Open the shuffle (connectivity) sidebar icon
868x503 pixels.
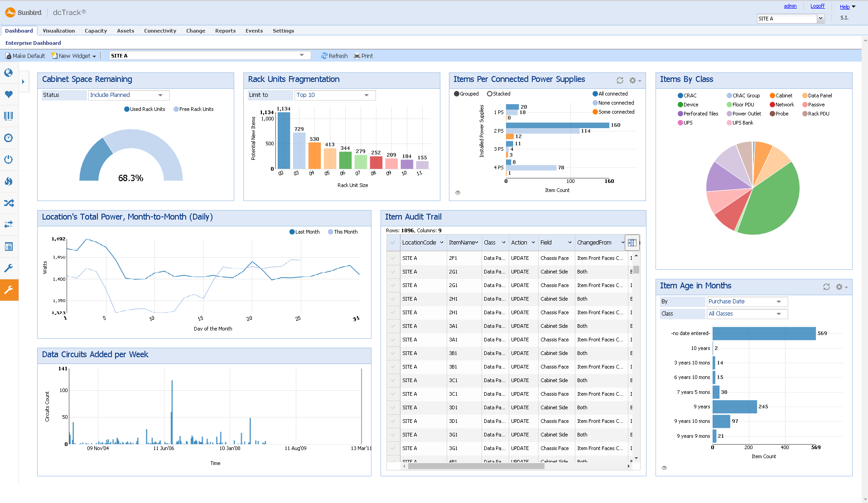point(9,203)
